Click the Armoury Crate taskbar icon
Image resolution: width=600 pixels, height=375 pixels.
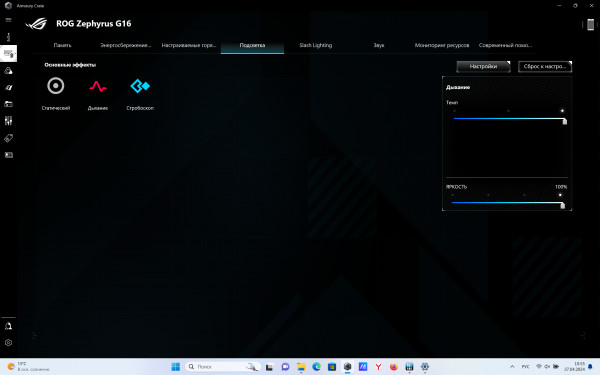click(347, 367)
